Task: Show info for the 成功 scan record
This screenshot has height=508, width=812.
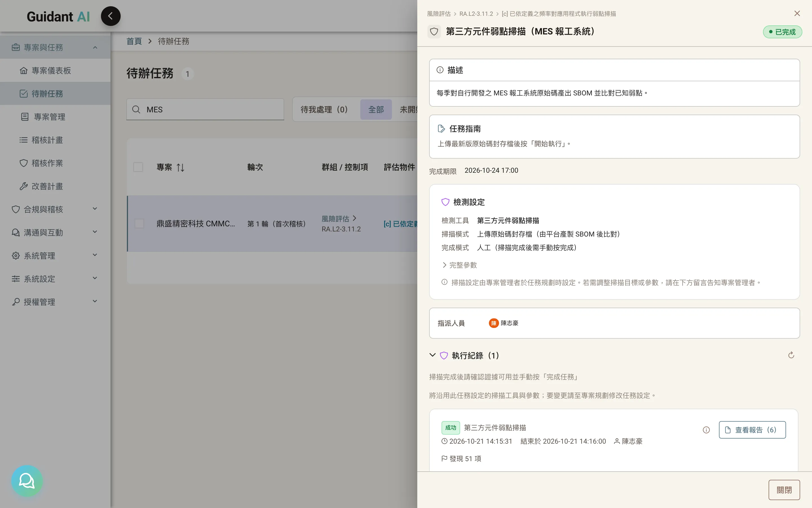Action: pyautogui.click(x=706, y=430)
